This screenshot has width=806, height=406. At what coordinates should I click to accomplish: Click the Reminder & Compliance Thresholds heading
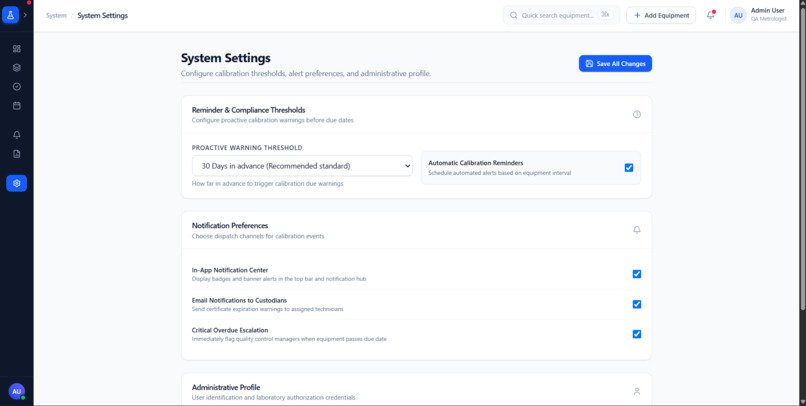248,110
